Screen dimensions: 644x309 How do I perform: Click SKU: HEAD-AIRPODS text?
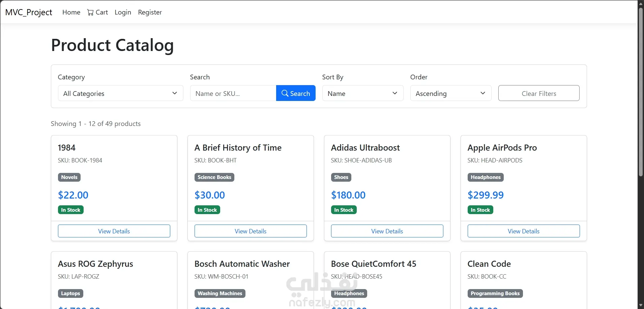click(x=495, y=160)
